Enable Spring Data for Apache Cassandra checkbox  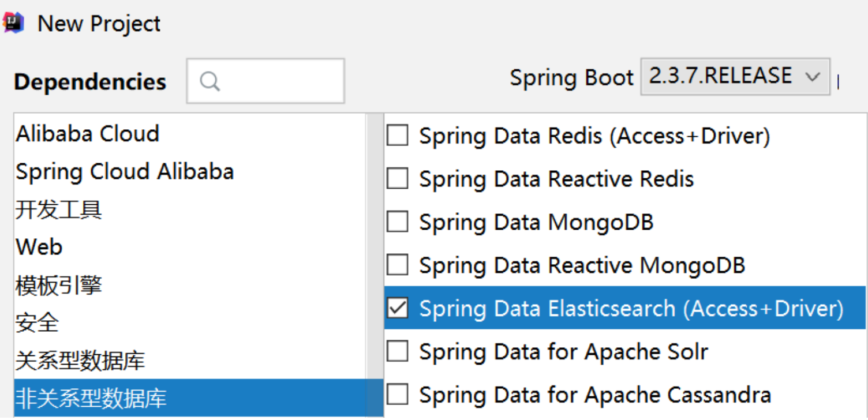397,395
